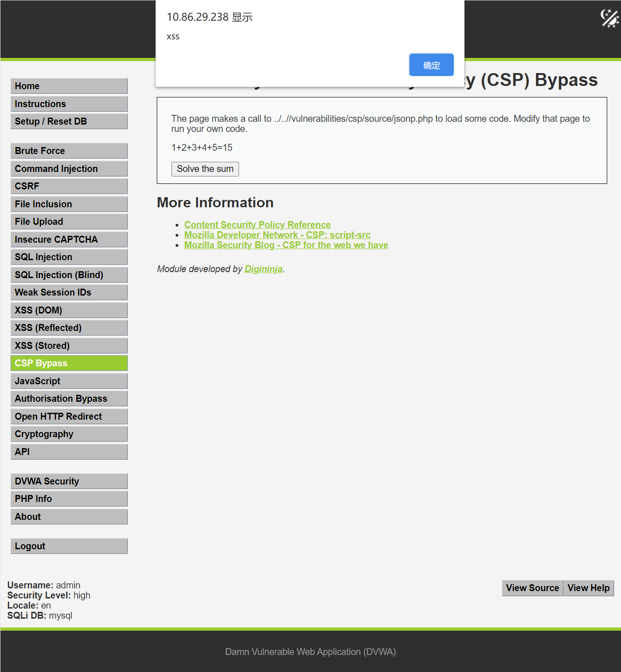Go to File Upload vulnerability page
The height and width of the screenshot is (672, 621).
[x=69, y=222]
